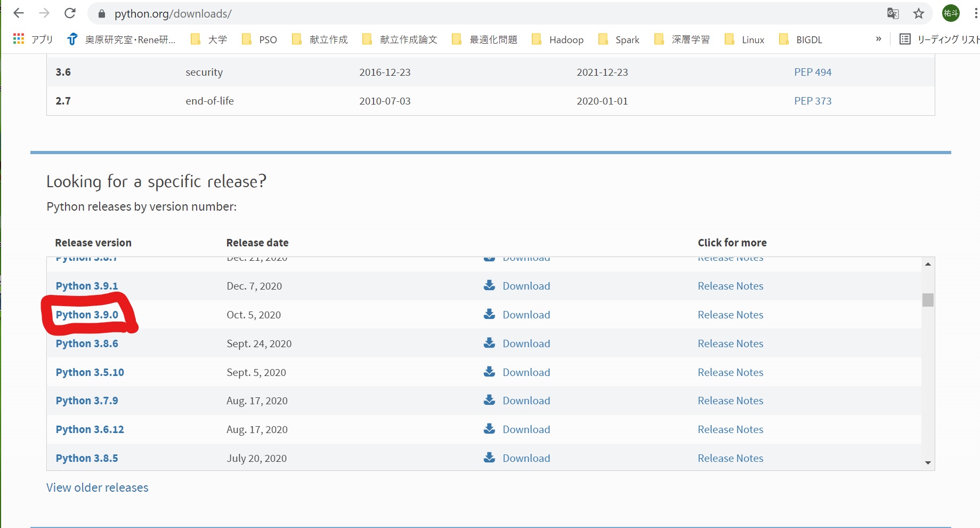980x528 pixels.
Task: Reload the page with refresh icon
Action: pos(70,13)
